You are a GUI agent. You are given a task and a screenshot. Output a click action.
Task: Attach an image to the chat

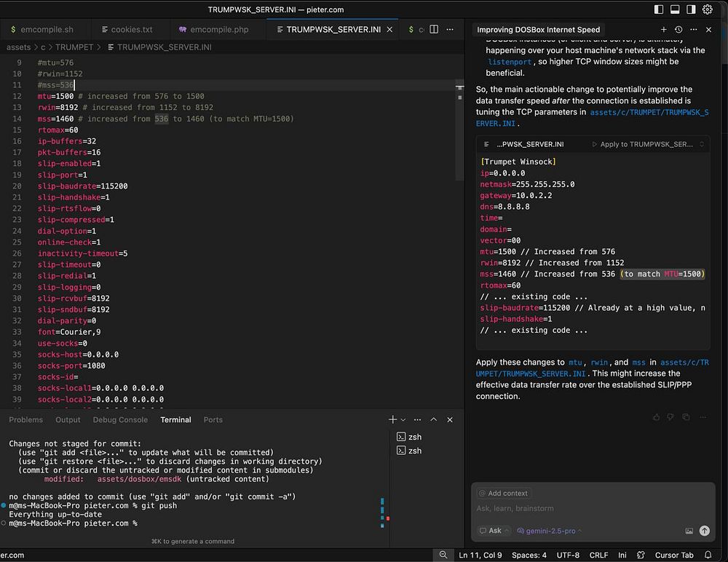point(689,531)
